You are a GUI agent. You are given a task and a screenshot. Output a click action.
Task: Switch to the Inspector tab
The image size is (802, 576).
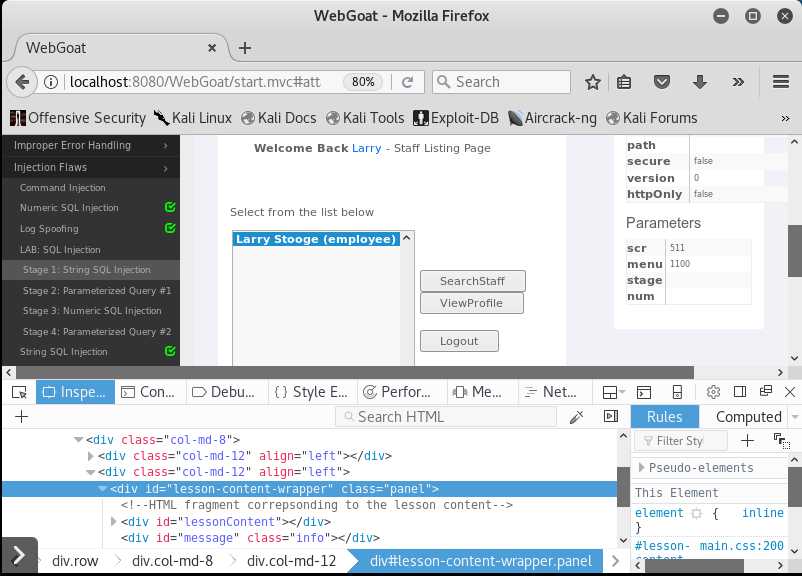[x=75, y=392]
